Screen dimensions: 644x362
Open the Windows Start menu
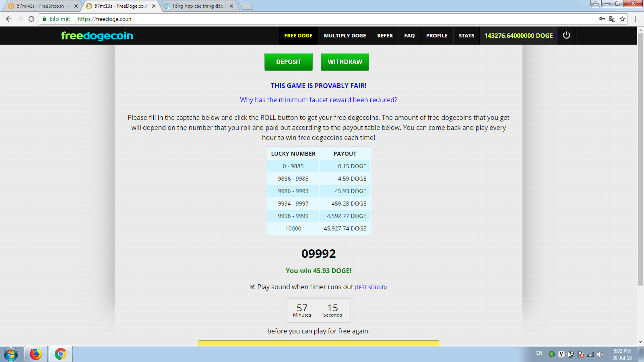pos(11,354)
